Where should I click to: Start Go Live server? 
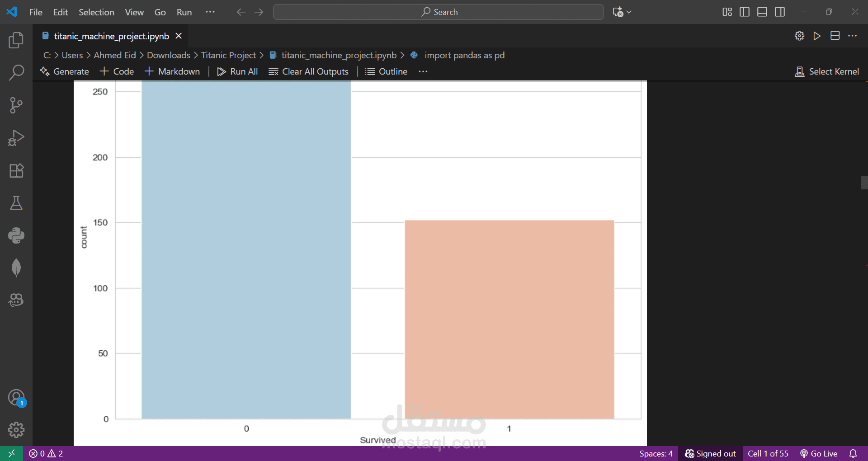point(819,453)
